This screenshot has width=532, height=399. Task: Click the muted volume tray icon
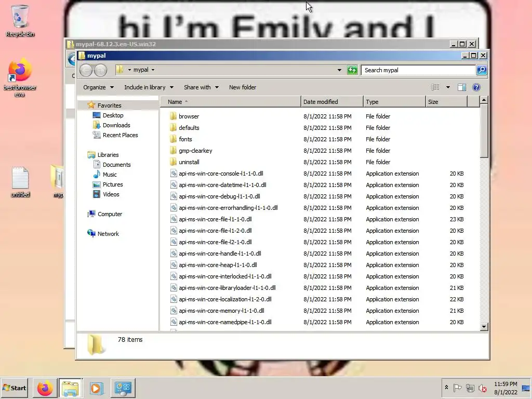pyautogui.click(x=482, y=388)
